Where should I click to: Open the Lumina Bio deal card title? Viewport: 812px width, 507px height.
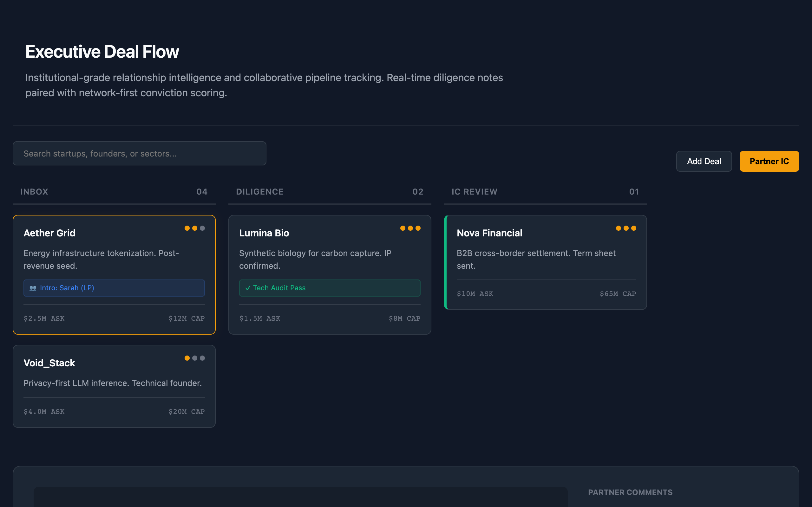coord(264,233)
